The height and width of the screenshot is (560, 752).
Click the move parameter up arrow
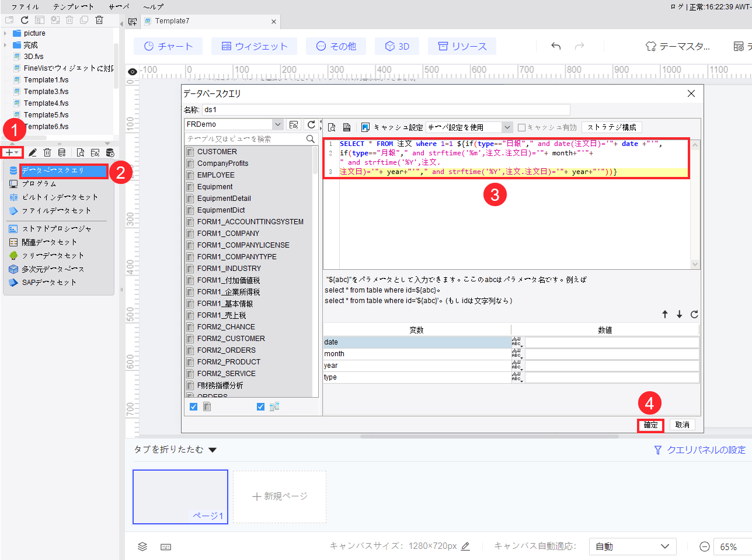click(x=665, y=314)
